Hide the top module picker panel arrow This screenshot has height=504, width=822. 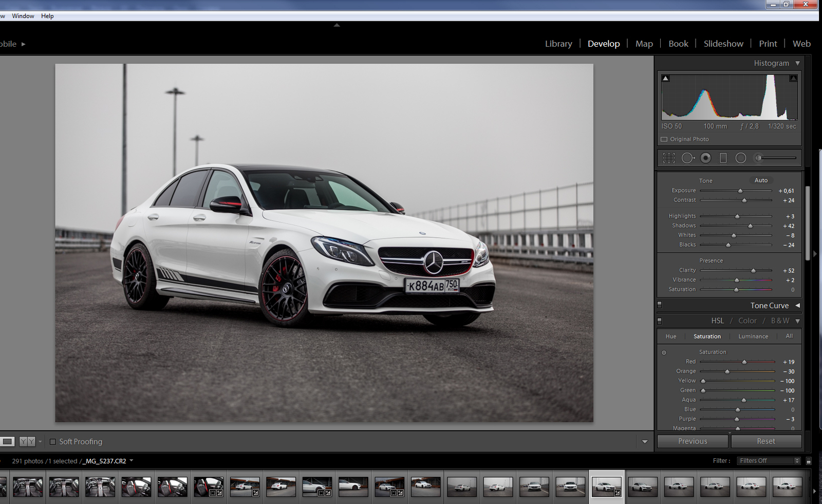pyautogui.click(x=337, y=25)
